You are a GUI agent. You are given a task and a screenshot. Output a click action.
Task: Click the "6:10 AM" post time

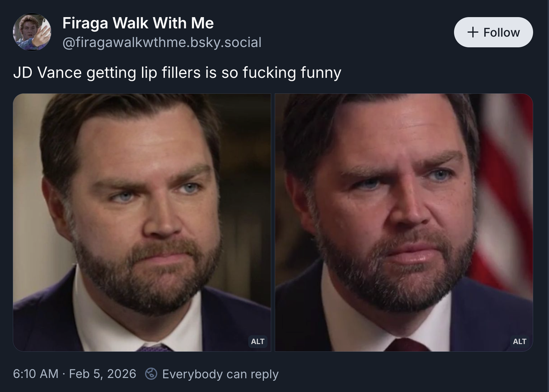point(35,374)
